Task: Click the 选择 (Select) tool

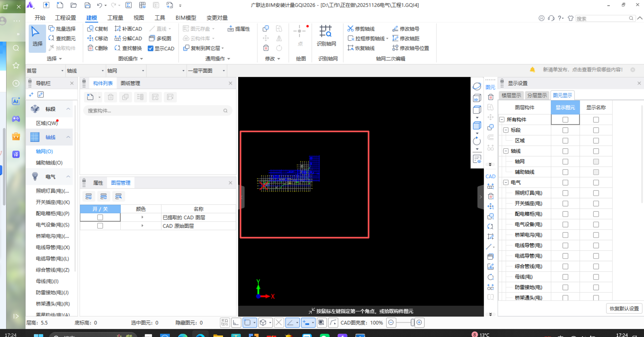Action: tap(37, 38)
